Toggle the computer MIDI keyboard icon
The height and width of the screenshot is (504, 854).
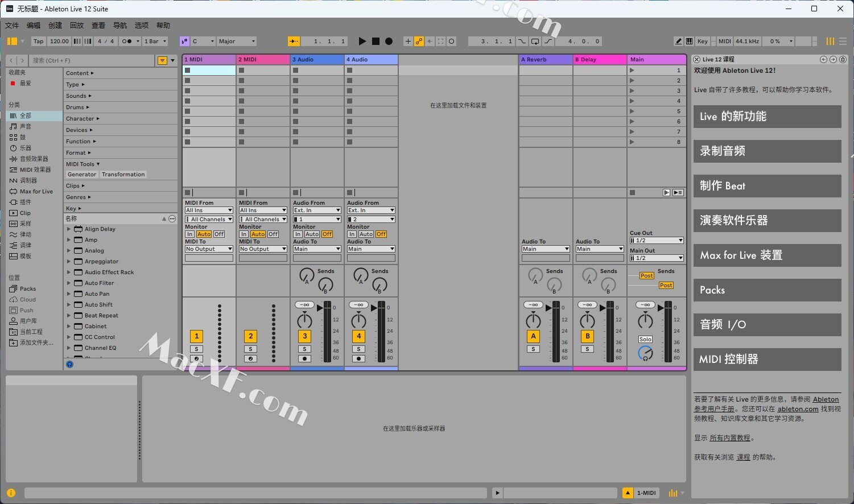click(689, 41)
